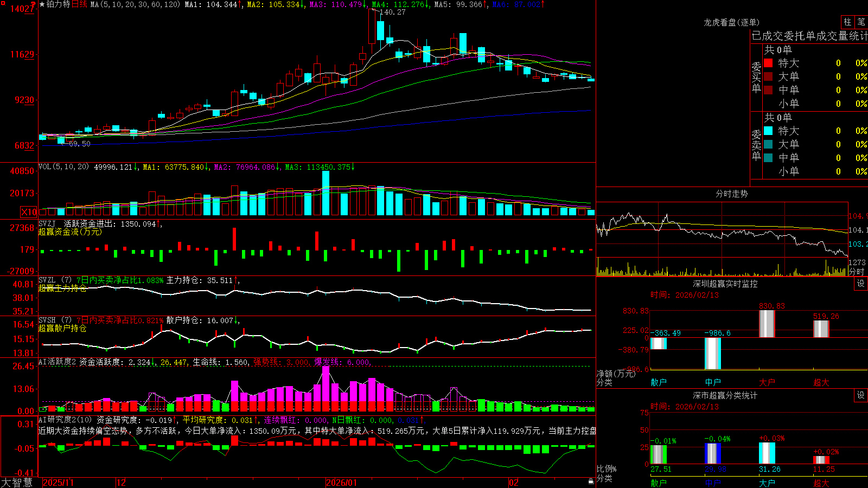The image size is (868, 488).
Task: Open the AI活跃度2 indicator label
Action: (57, 362)
